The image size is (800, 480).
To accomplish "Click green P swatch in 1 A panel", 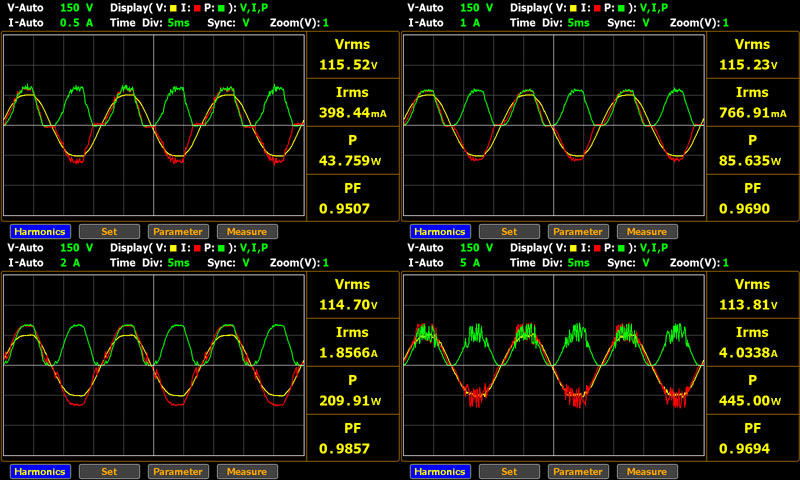I will 621,8.
